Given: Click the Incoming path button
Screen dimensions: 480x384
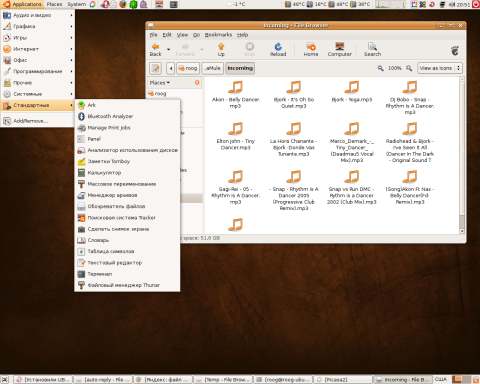Looking at the screenshot, I should point(240,68).
